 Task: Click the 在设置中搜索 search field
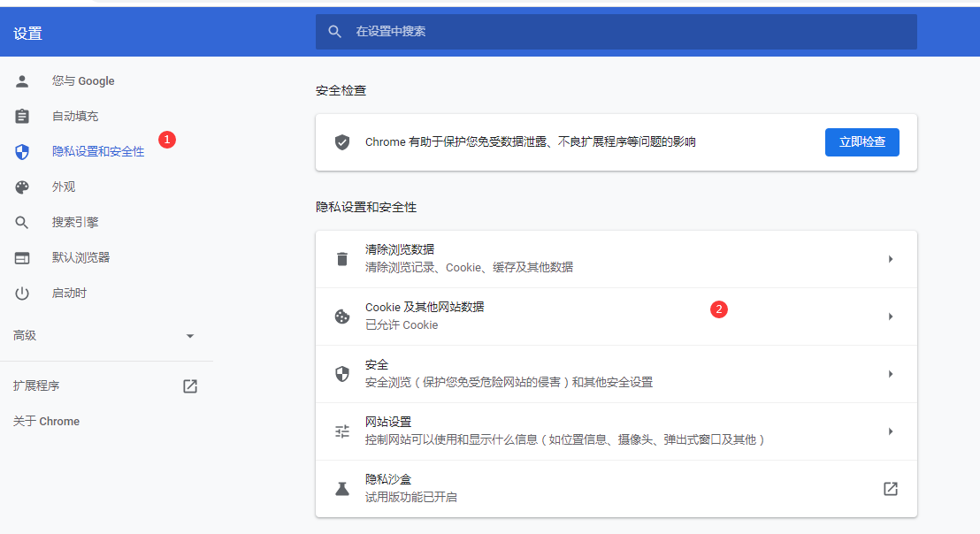pos(616,31)
